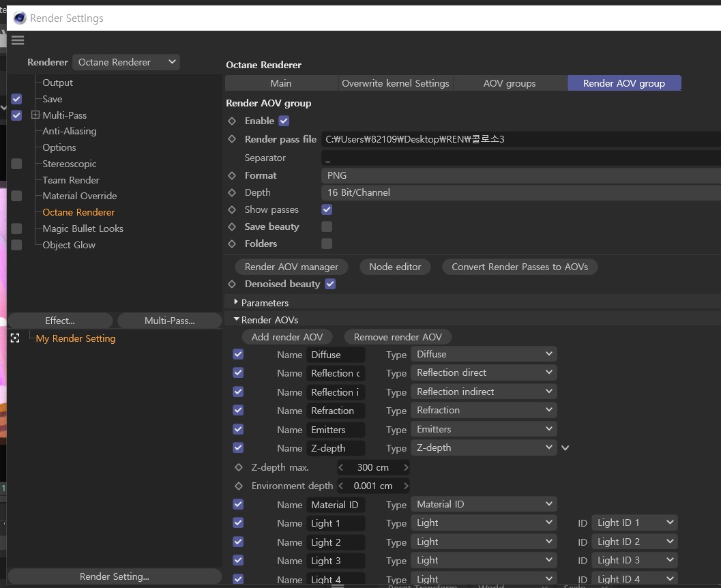Click the Render AOV manager button
This screenshot has width=721, height=588.
[291, 267]
